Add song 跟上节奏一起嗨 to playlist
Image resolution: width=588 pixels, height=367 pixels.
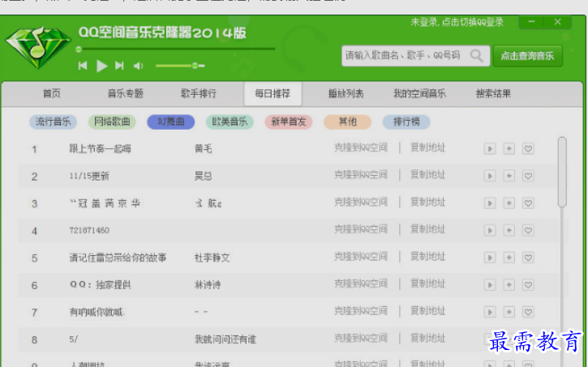[x=509, y=149]
